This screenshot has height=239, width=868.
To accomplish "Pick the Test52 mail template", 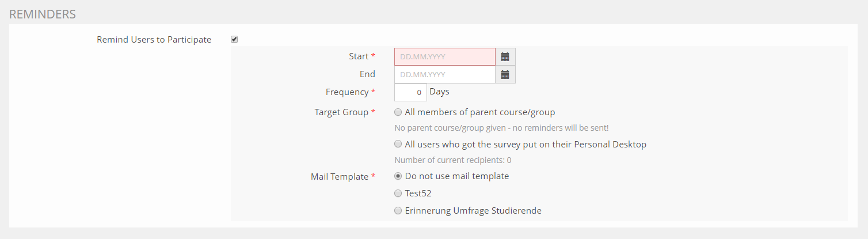I will 398,194.
